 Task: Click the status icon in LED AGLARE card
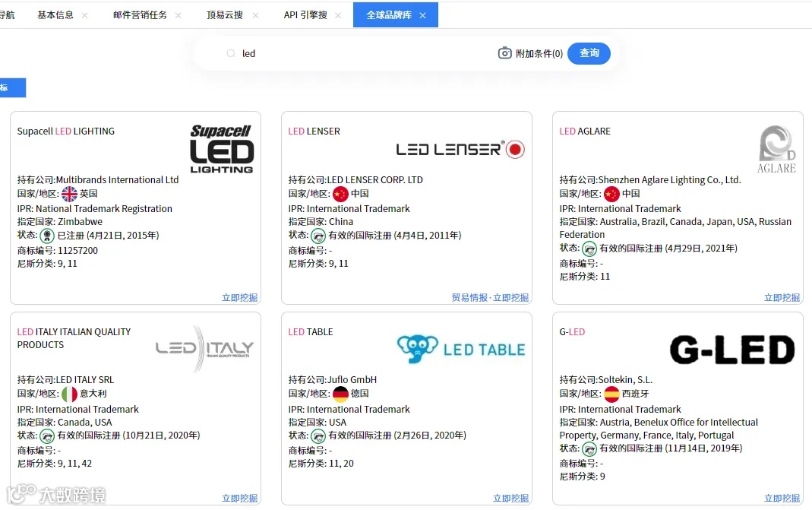589,249
